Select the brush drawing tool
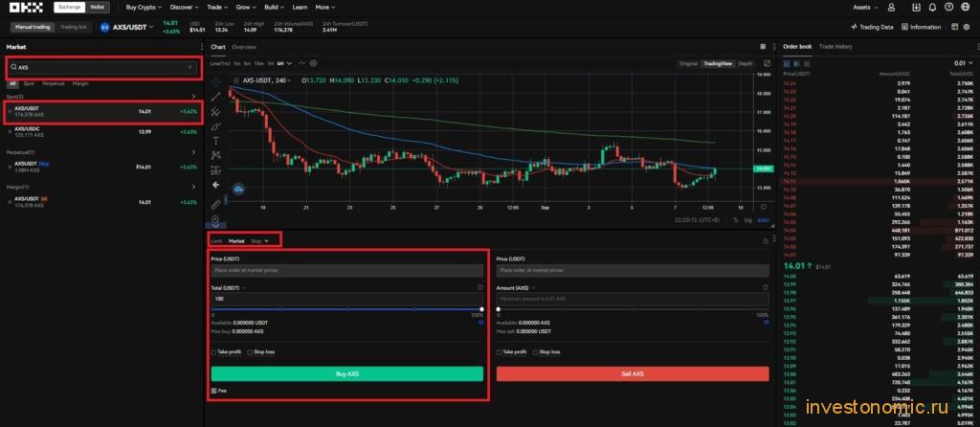Screen dimensions: 980x427 [215, 126]
